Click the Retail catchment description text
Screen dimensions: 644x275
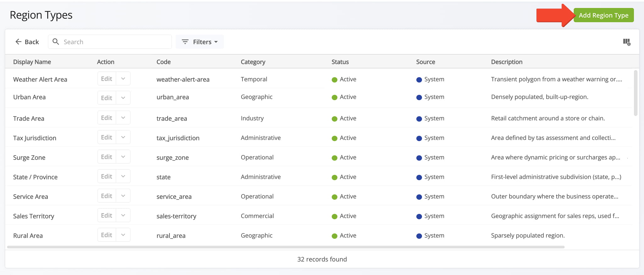(x=548, y=118)
